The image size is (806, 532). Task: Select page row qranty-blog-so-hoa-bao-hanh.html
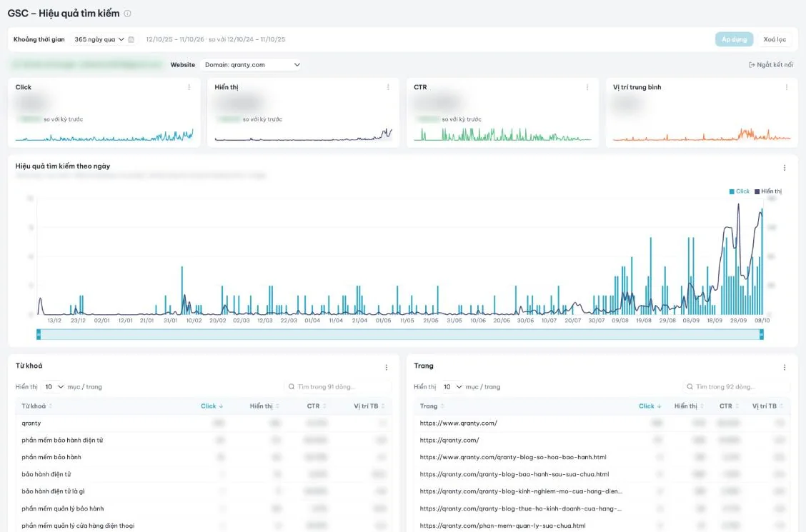coord(602,457)
